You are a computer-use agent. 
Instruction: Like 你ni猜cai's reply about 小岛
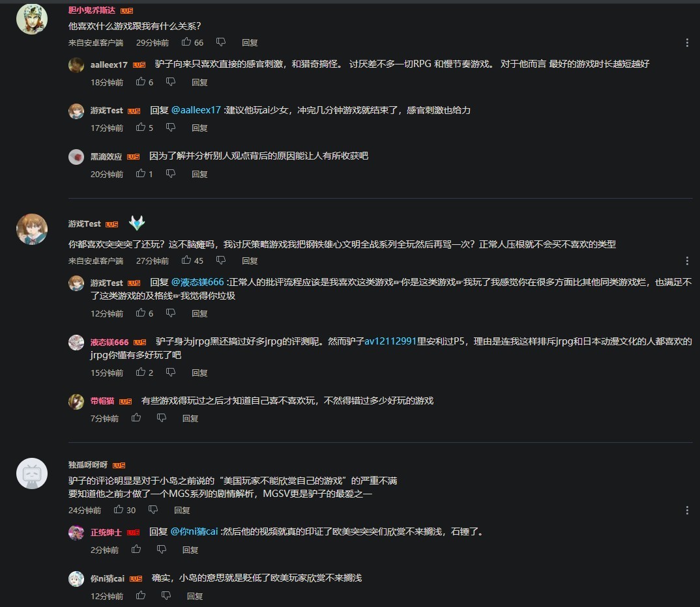click(x=141, y=595)
